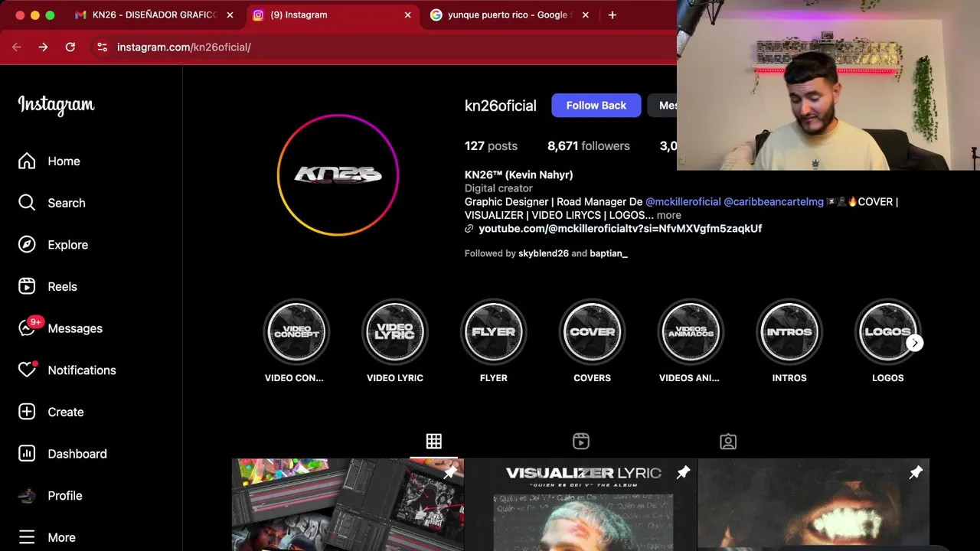This screenshot has width=980, height=551.
Task: Go back in browser history
Action: (x=17, y=47)
